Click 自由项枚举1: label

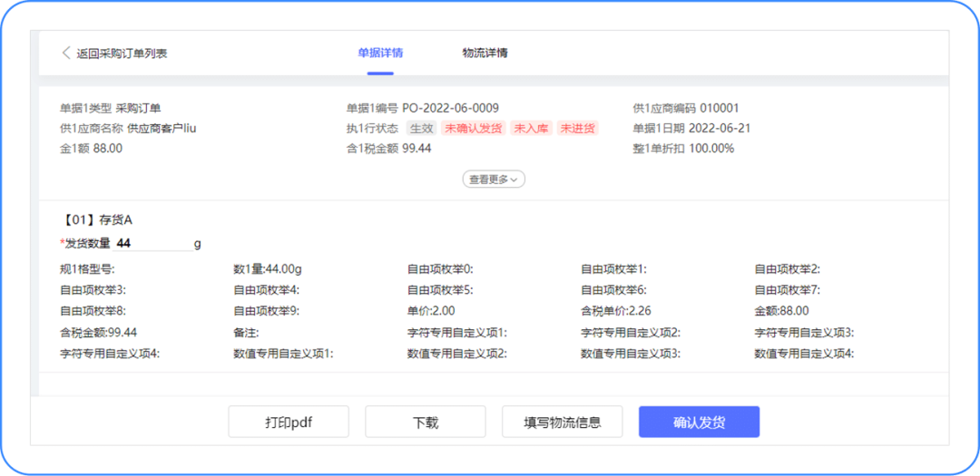pos(613,269)
